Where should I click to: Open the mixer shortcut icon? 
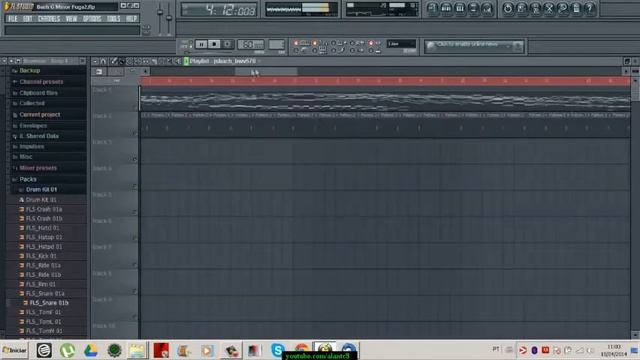pyautogui.click(x=487, y=9)
